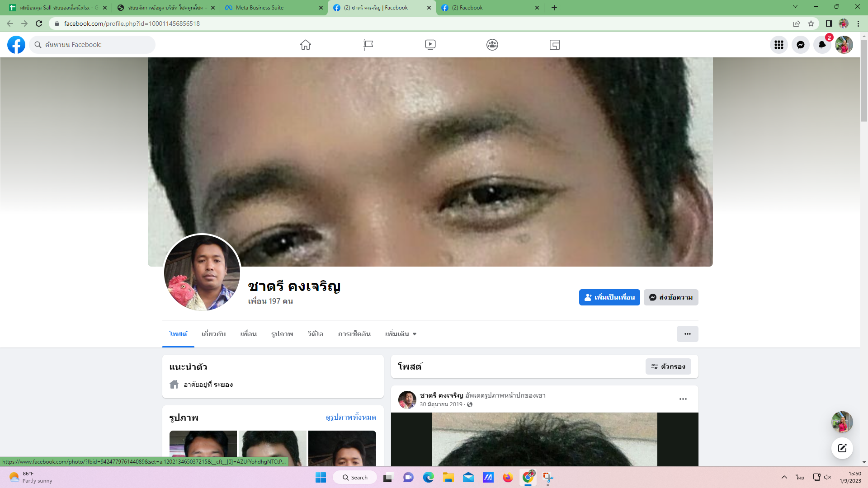Viewport: 868px width, 488px height.
Task: Switch to the เกี่ยวกับ tab
Action: tap(213, 334)
